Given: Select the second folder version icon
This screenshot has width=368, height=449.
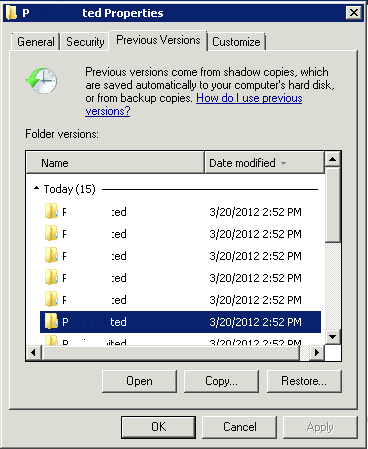Looking at the screenshot, I should pos(51,233).
